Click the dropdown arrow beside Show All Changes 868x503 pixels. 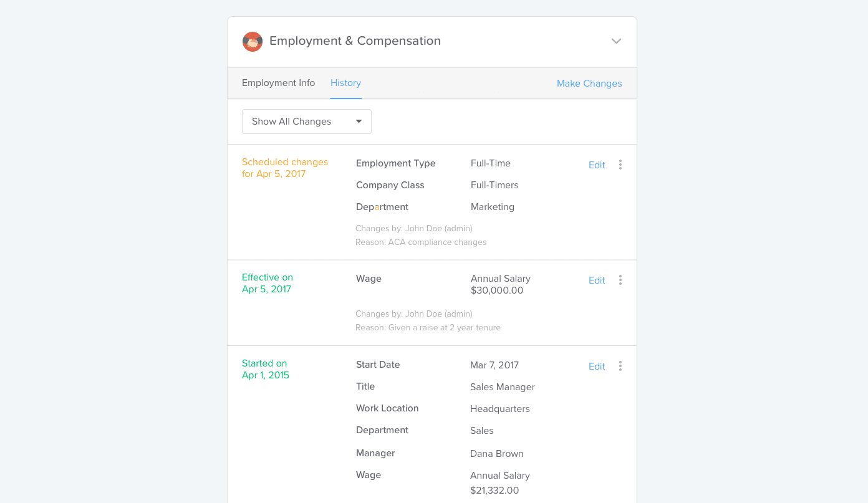click(359, 122)
